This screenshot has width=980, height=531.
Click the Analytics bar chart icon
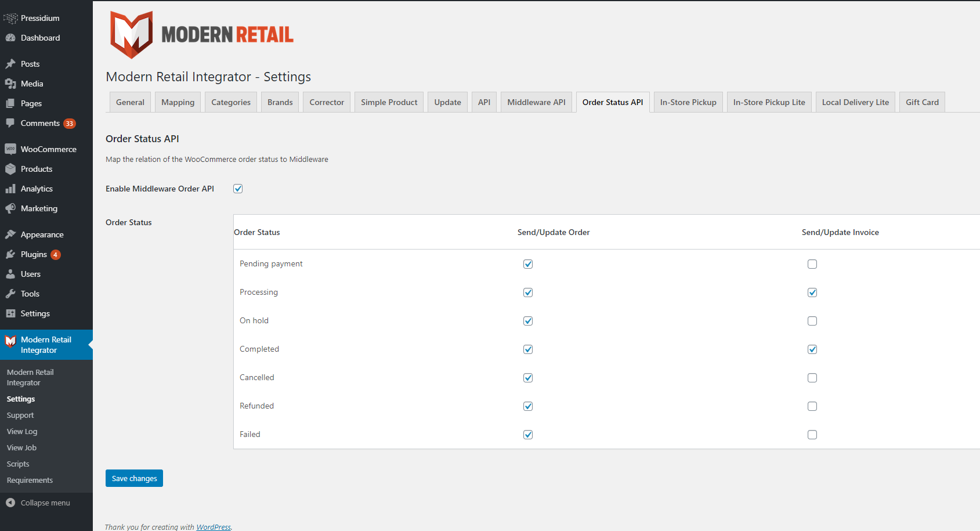pos(10,189)
